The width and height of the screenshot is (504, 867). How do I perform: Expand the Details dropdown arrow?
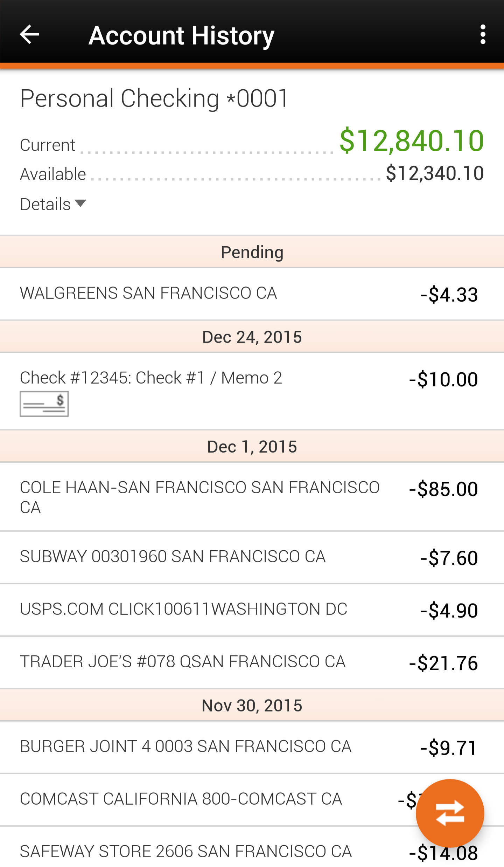tap(80, 204)
